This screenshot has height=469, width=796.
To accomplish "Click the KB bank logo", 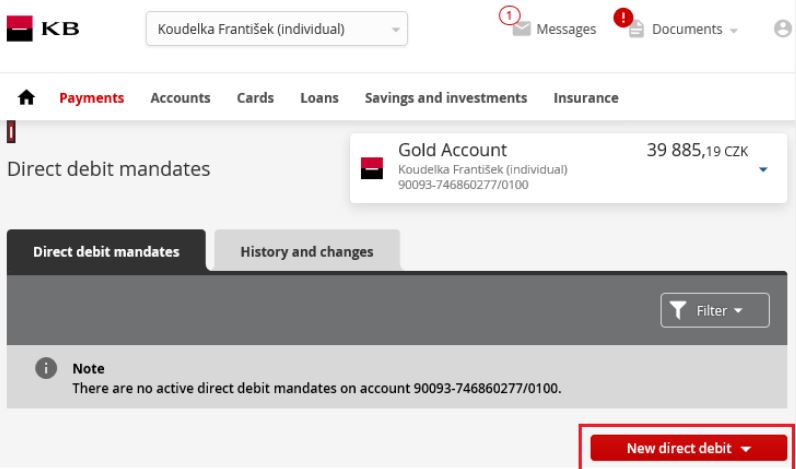I will click(43, 28).
